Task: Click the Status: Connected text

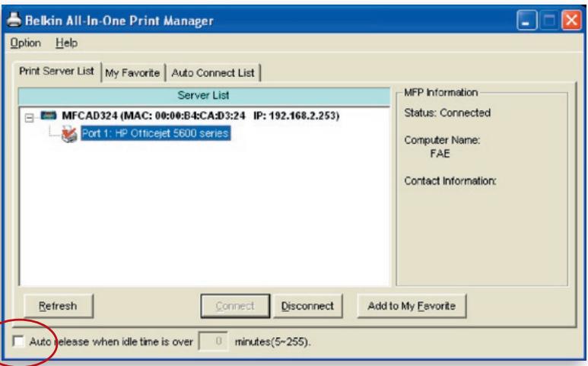Action: pos(447,113)
